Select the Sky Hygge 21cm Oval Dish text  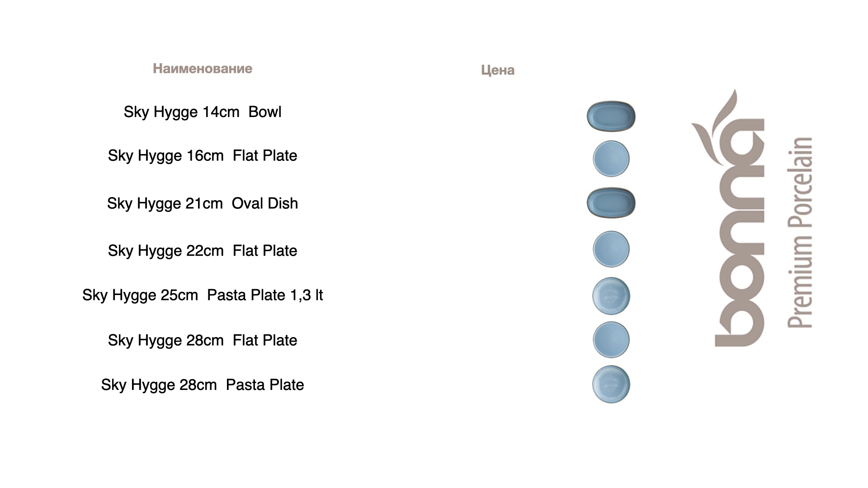point(203,203)
